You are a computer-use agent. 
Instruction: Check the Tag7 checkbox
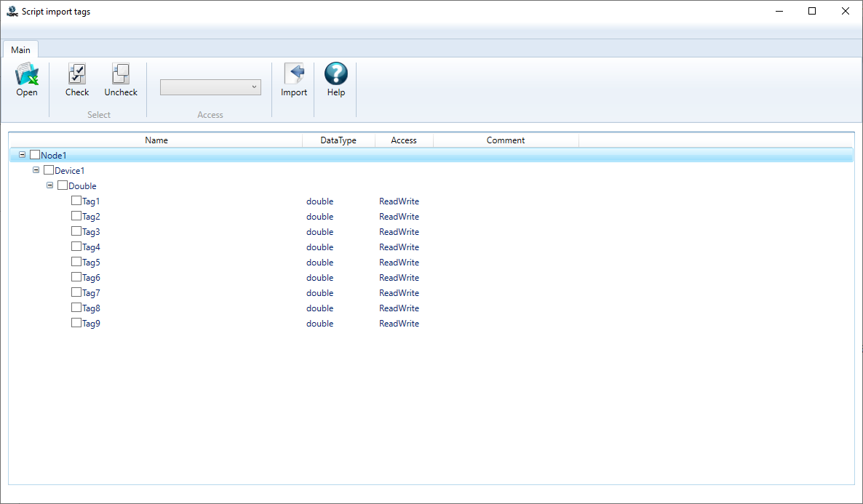[76, 292]
